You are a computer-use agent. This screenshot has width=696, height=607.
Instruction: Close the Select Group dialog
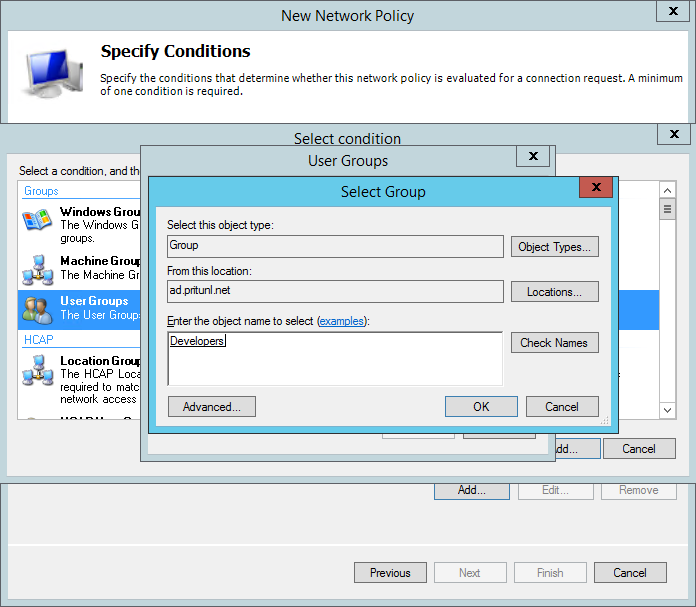coord(596,187)
